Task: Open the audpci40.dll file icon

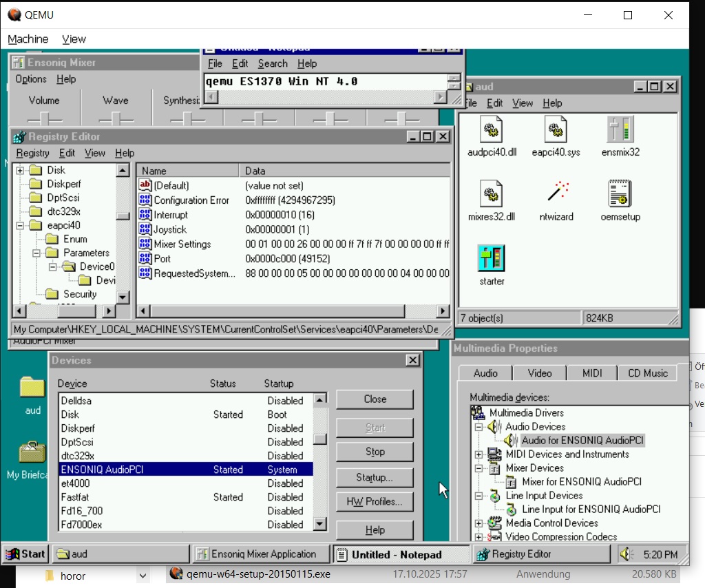Action: (x=491, y=130)
